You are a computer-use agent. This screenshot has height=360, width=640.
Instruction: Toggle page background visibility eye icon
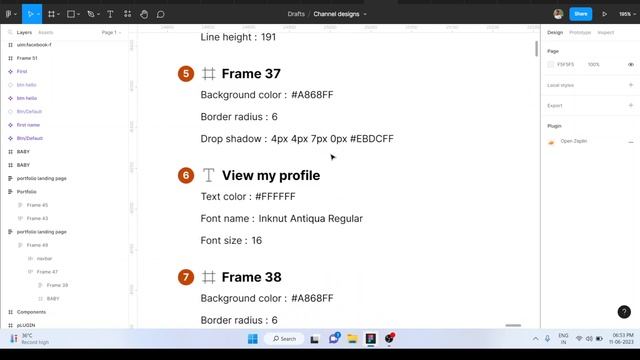[631, 64]
